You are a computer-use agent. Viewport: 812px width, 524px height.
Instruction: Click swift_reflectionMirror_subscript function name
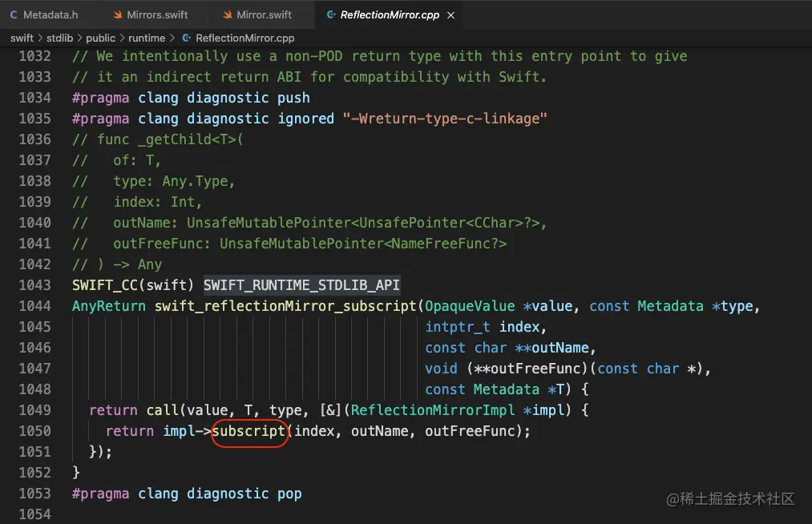[285, 306]
